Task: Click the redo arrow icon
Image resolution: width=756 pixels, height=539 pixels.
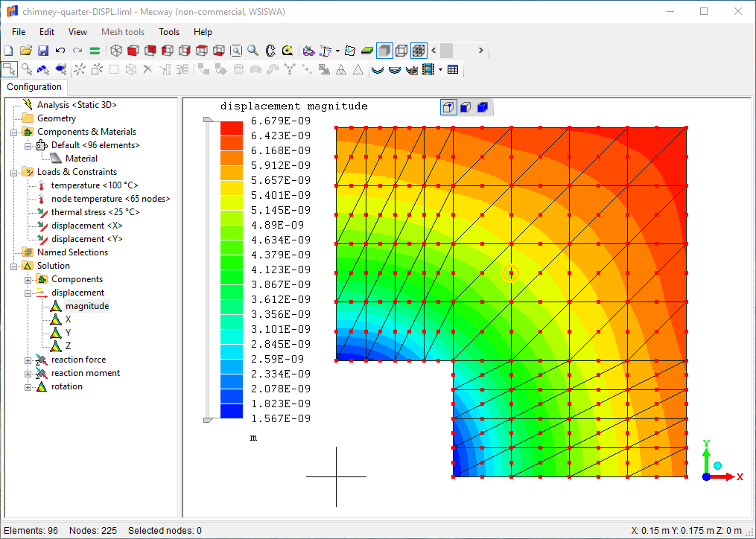Action: click(x=77, y=51)
